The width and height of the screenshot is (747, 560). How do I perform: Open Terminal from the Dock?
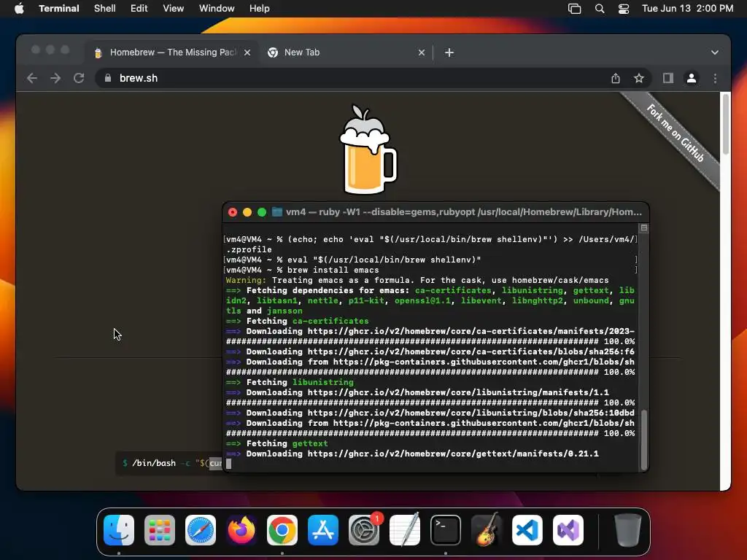tap(446, 530)
